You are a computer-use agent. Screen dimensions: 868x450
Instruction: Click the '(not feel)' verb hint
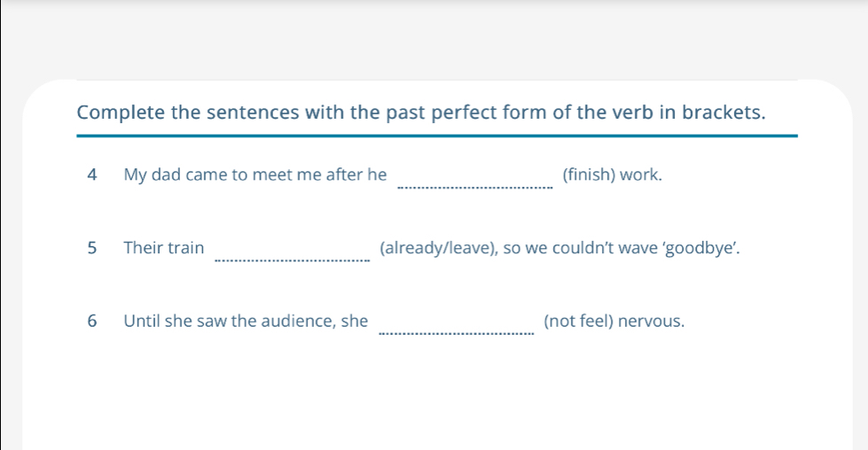coord(579,322)
